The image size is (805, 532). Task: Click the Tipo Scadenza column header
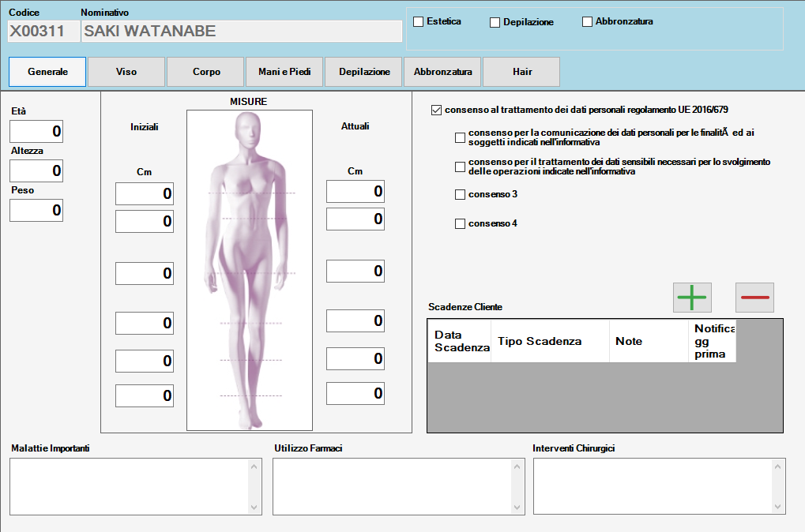pos(540,342)
